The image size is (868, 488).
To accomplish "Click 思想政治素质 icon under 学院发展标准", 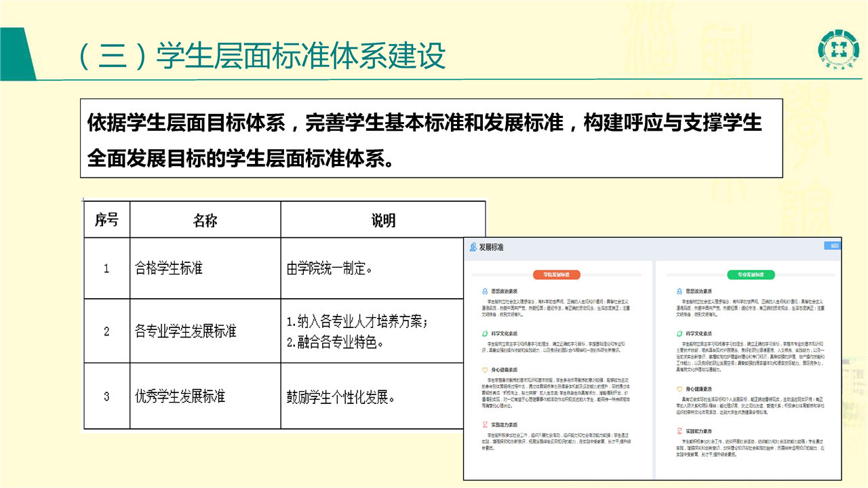I will pyautogui.click(x=484, y=290).
